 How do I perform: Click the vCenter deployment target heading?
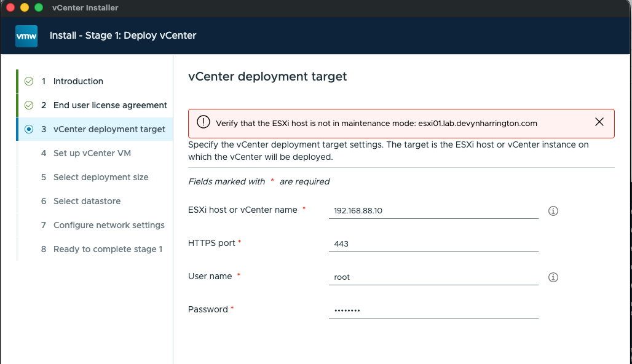tap(267, 77)
